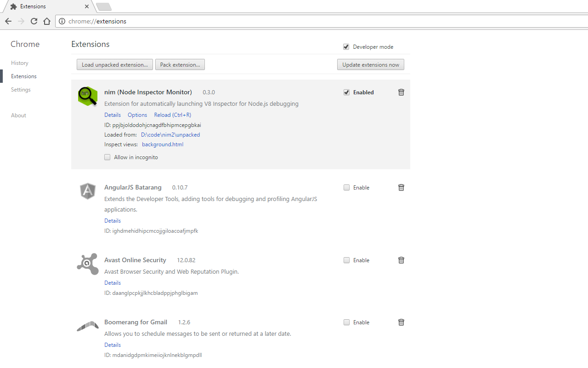Screen dimensions: 588x368
Task: Open a new tab with the tab button
Action: click(104, 6)
